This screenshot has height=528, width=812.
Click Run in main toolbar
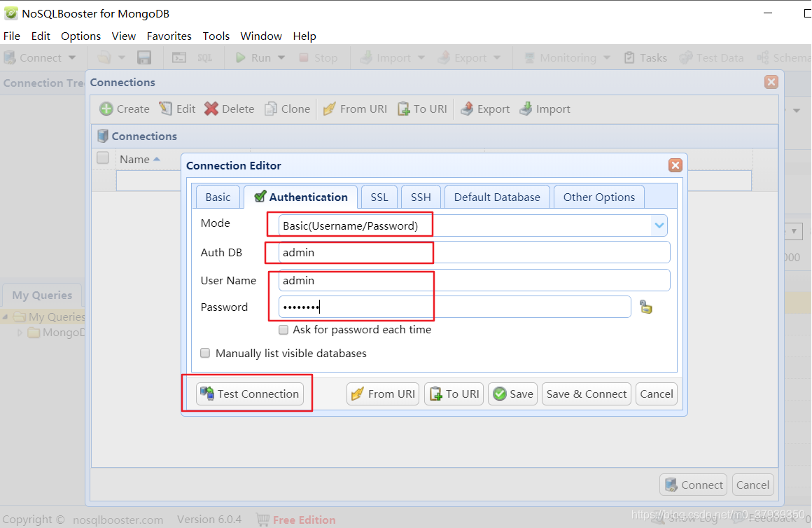253,57
